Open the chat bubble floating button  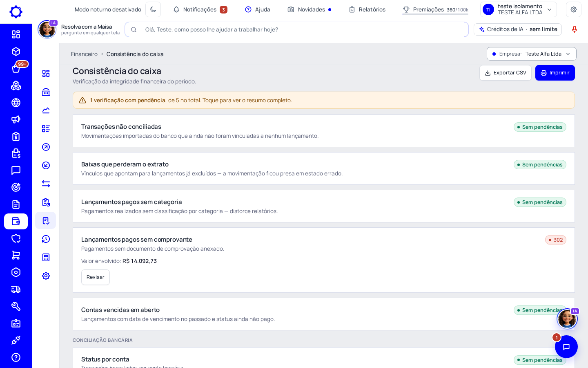point(566,347)
